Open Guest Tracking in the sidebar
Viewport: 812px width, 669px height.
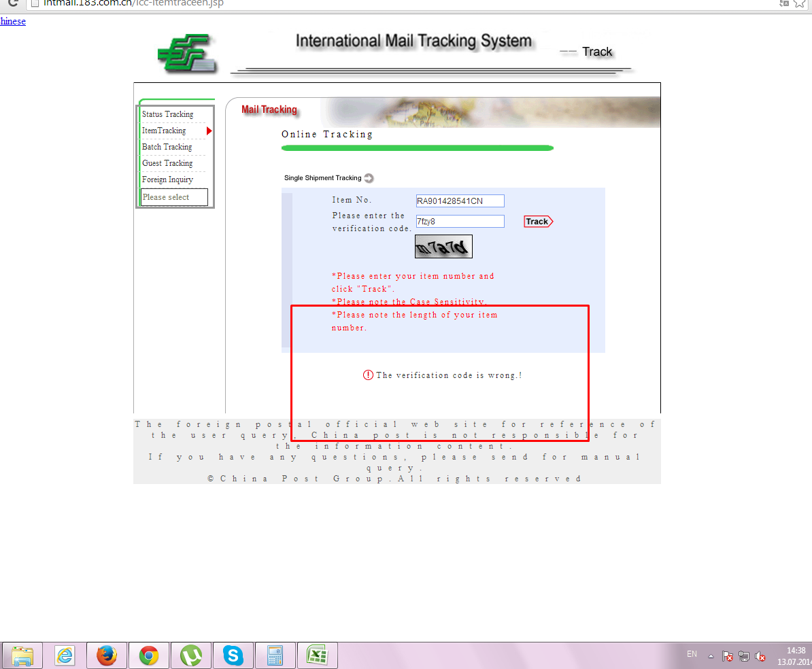[x=167, y=163]
